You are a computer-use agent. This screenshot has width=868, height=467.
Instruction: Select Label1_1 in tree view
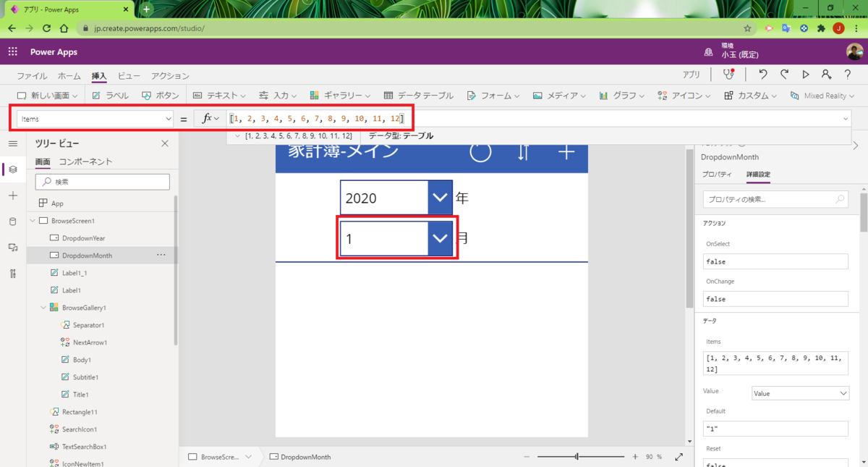(x=75, y=273)
